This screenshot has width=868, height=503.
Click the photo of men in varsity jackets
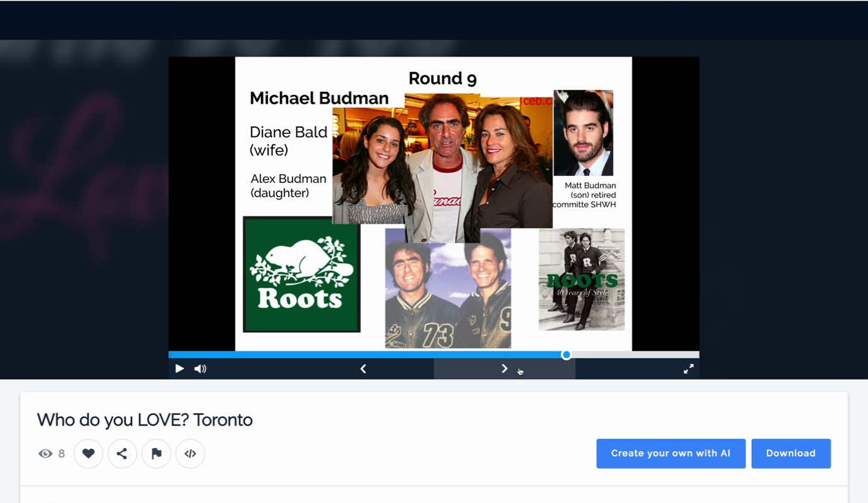click(448, 288)
